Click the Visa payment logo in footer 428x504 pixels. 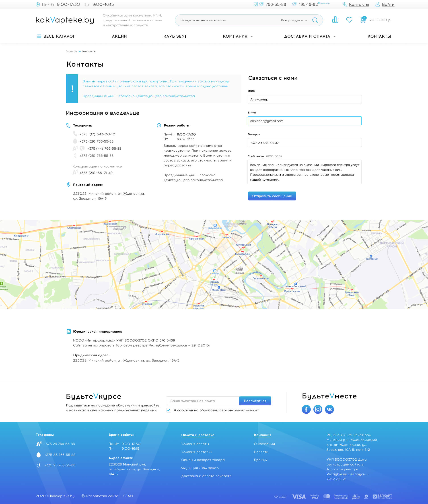(299, 497)
